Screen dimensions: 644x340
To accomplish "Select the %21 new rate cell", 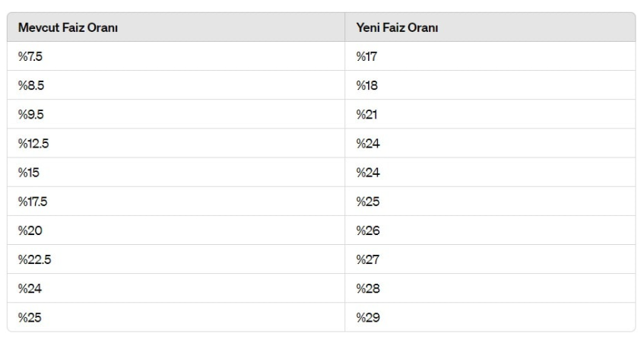I will [x=366, y=115].
